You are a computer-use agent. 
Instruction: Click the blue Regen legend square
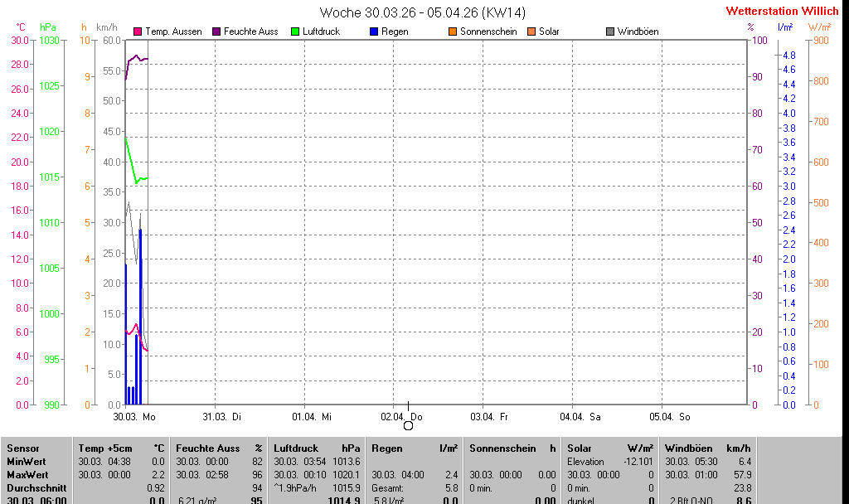pyautogui.click(x=374, y=31)
